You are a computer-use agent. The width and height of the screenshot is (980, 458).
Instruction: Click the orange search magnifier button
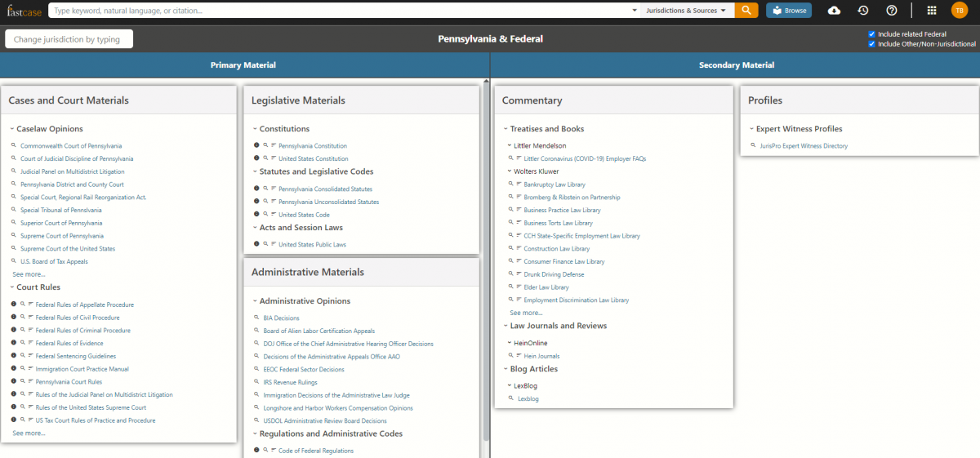tap(746, 11)
